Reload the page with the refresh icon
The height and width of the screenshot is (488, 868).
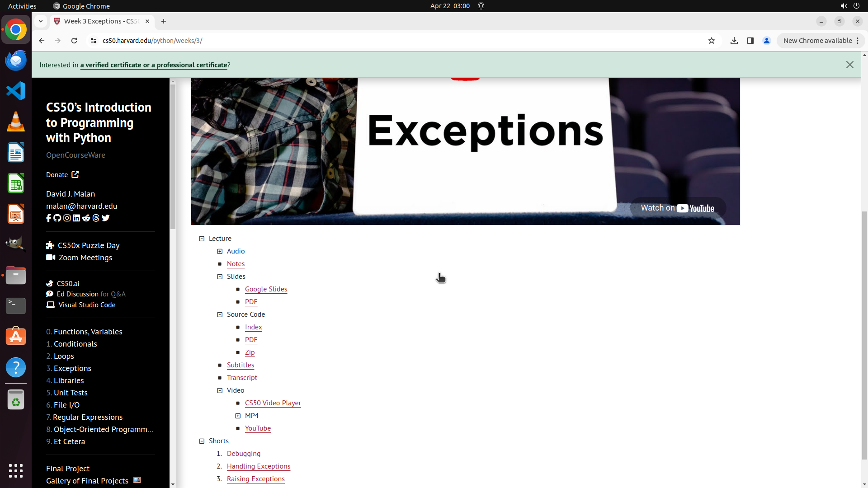(x=74, y=41)
